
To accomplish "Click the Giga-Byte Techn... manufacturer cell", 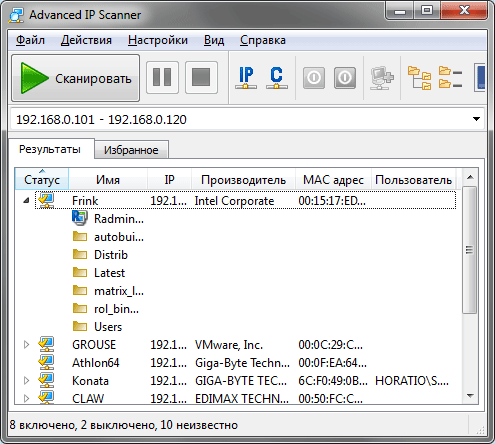I will (x=242, y=363).
